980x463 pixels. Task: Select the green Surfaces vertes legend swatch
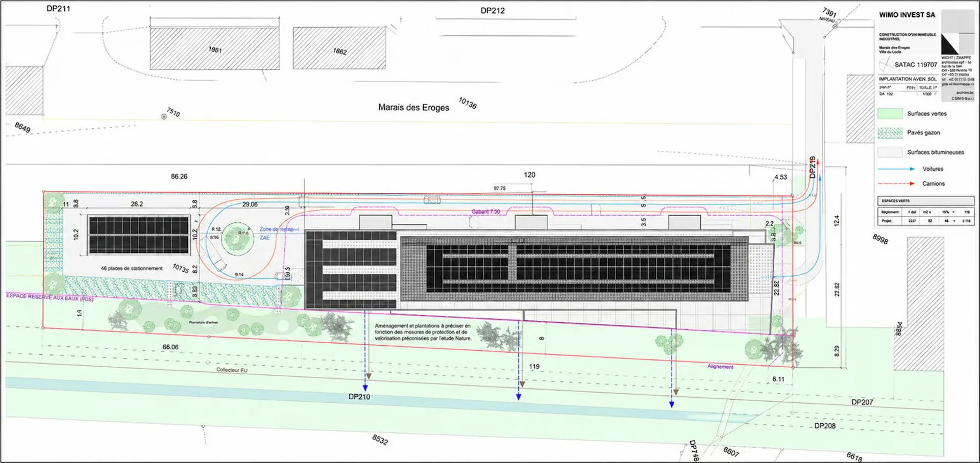point(890,113)
